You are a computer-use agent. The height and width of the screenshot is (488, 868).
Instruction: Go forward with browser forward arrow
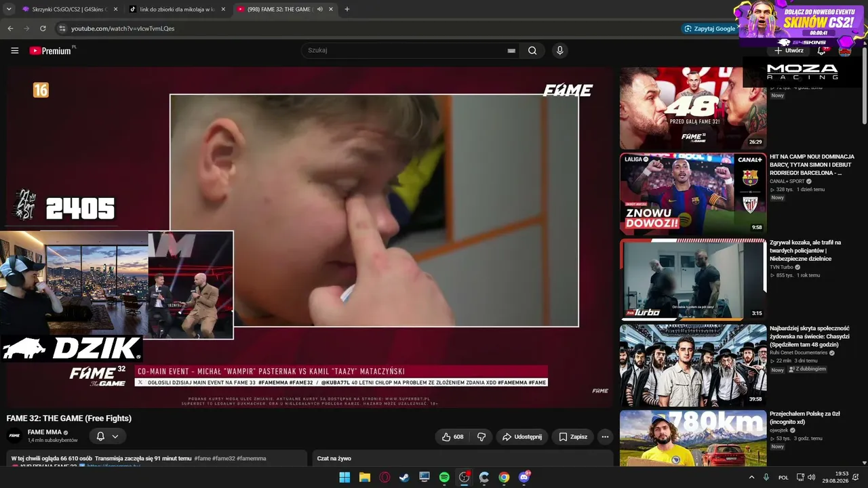pos(26,28)
